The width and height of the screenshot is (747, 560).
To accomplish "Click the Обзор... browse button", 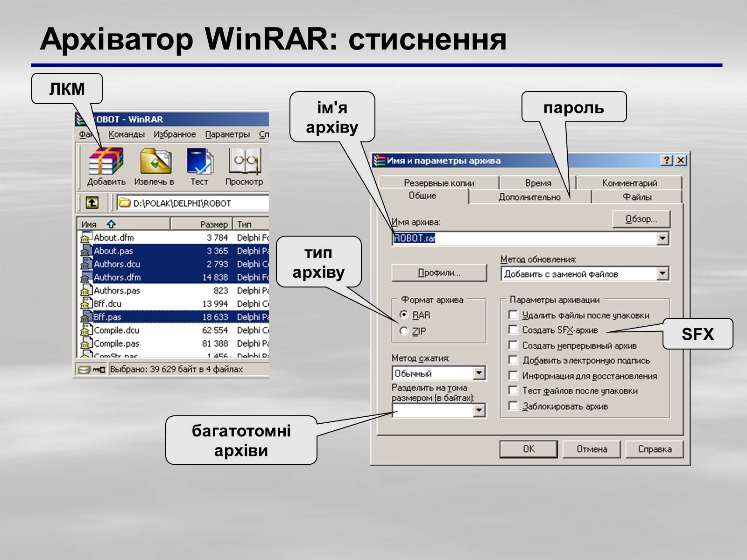I will point(641,219).
